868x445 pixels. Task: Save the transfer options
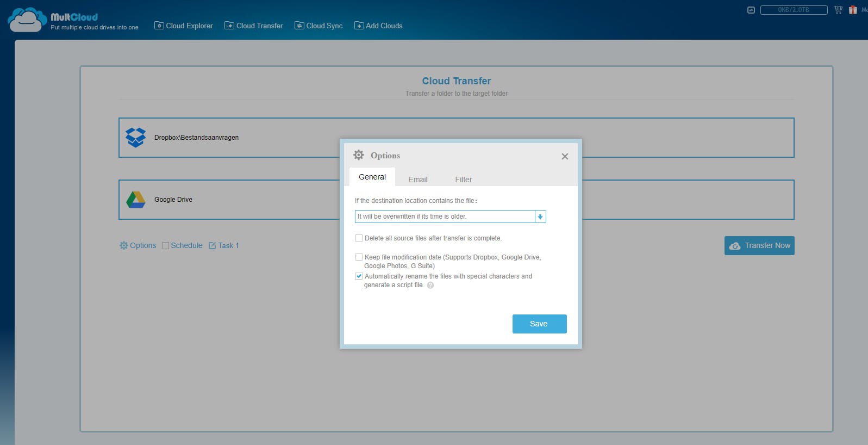click(x=539, y=324)
